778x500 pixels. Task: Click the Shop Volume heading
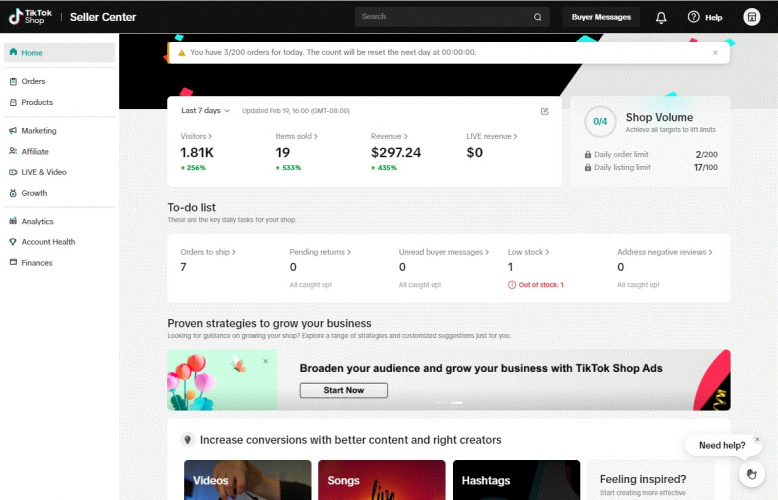[659, 118]
